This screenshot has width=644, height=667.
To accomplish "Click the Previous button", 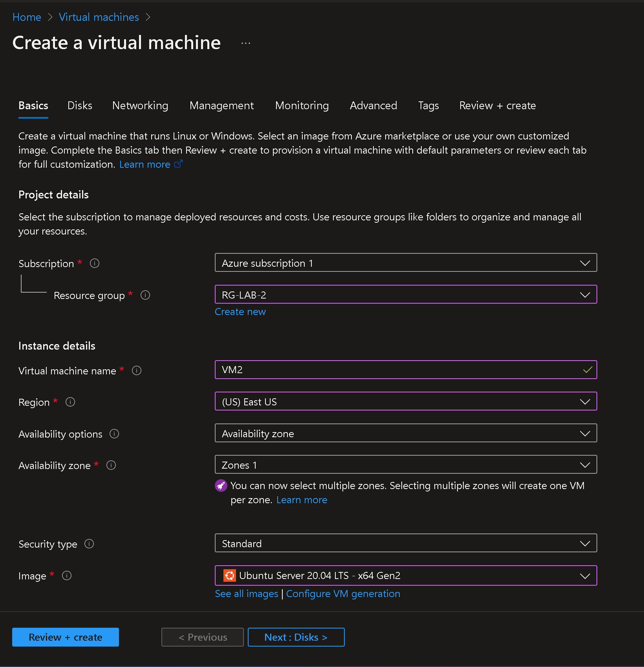I will tap(203, 637).
